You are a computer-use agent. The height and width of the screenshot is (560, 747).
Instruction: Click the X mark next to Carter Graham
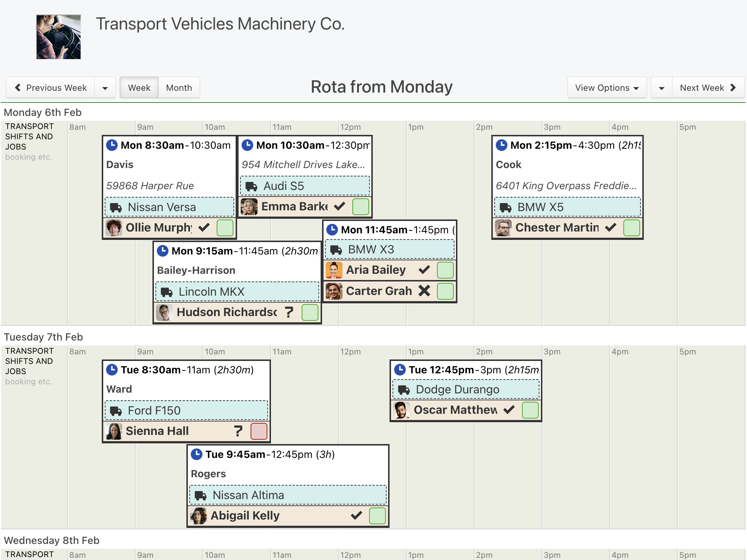point(424,291)
